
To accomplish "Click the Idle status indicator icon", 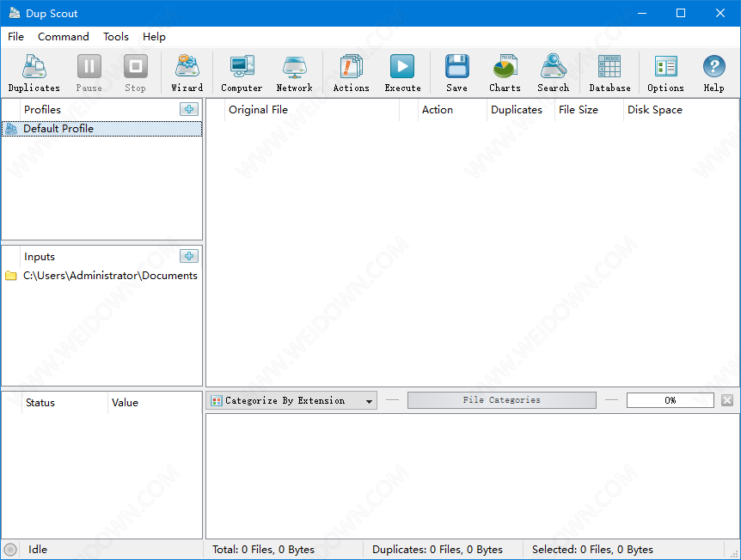I will coord(10,550).
